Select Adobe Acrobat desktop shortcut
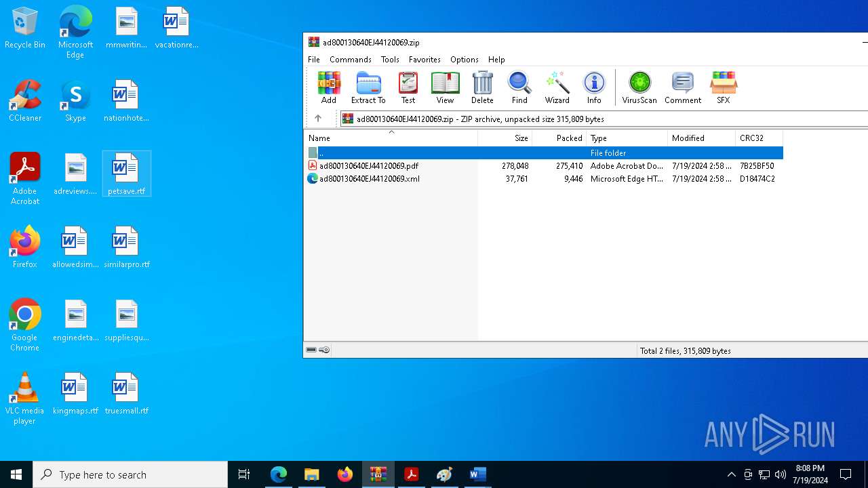868x488 pixels. (25, 179)
